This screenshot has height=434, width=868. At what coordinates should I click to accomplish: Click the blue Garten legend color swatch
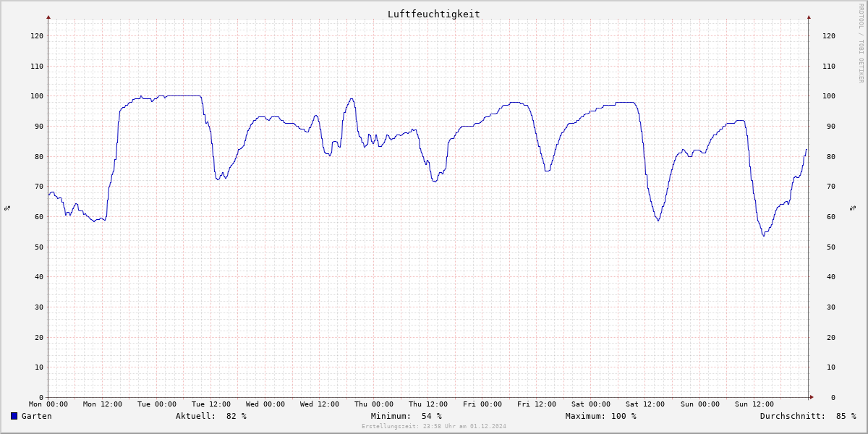(14, 416)
